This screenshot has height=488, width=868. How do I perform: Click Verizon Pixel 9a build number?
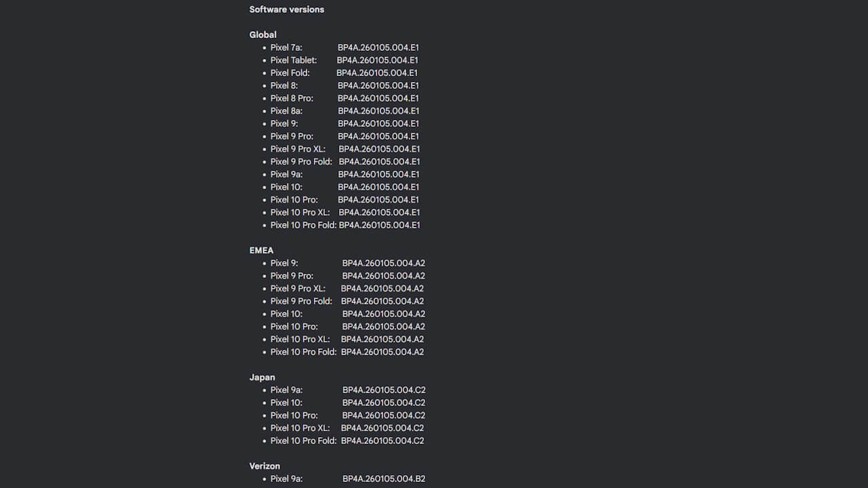tap(383, 479)
